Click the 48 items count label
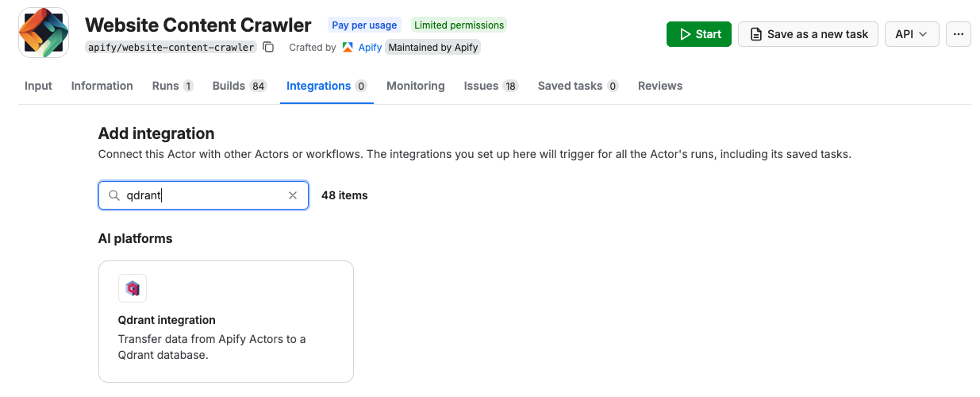 point(344,195)
